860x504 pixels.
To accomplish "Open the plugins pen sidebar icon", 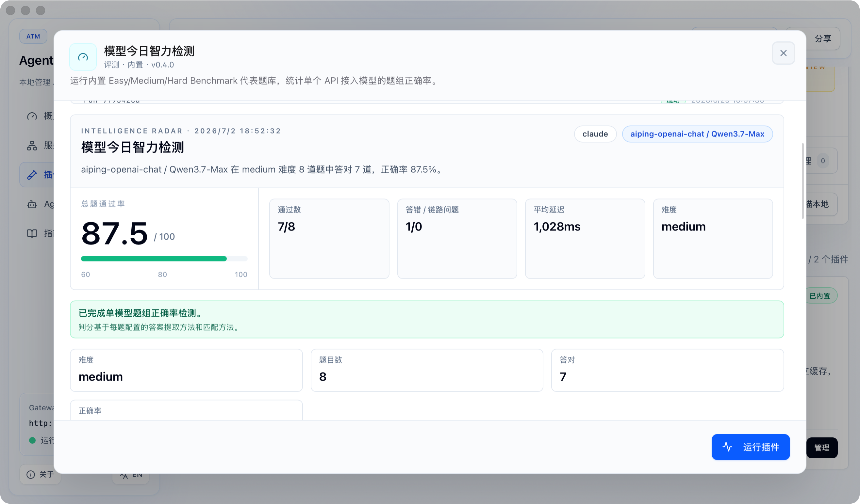I will 32,175.
